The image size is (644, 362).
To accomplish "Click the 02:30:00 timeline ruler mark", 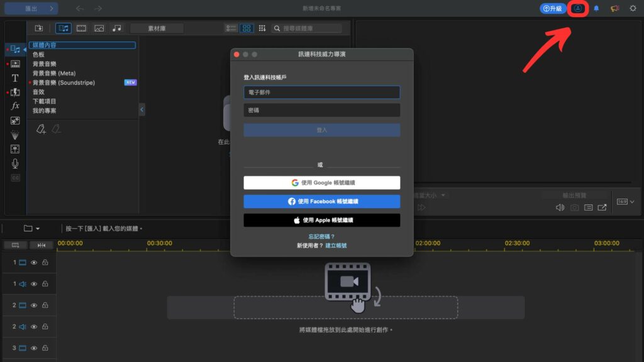I will (x=517, y=243).
